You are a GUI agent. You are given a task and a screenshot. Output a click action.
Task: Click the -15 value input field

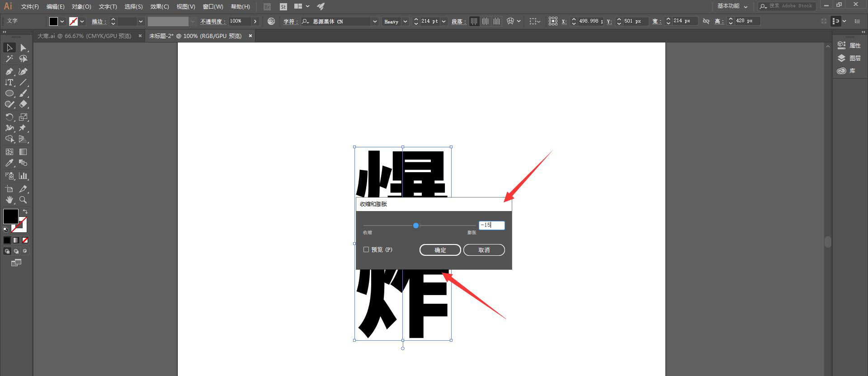tap(492, 225)
